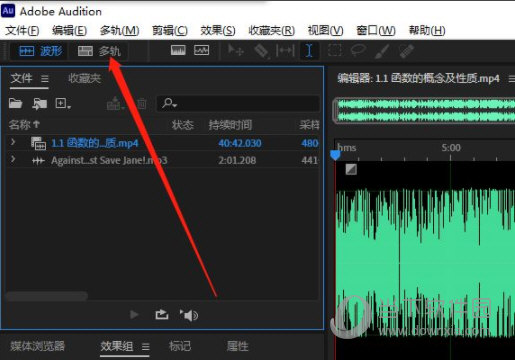The image size is (515, 360).
Task: Select the Move tool
Action: (x=235, y=51)
